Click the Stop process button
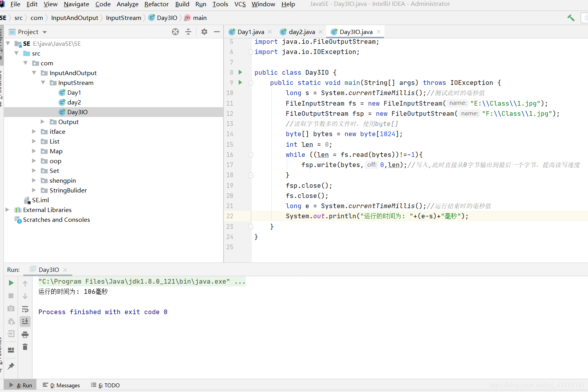588x392 pixels. [11, 296]
